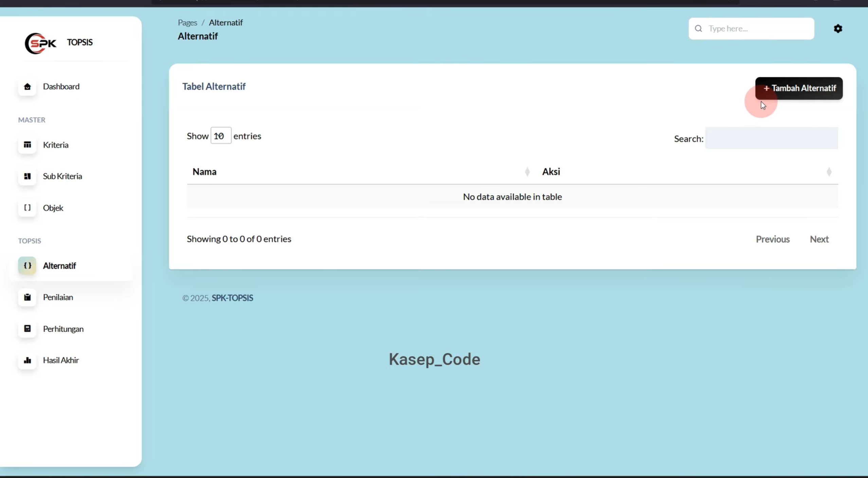Click the TOPSIS brand title text
Viewport: 868px width, 478px height.
80,42
